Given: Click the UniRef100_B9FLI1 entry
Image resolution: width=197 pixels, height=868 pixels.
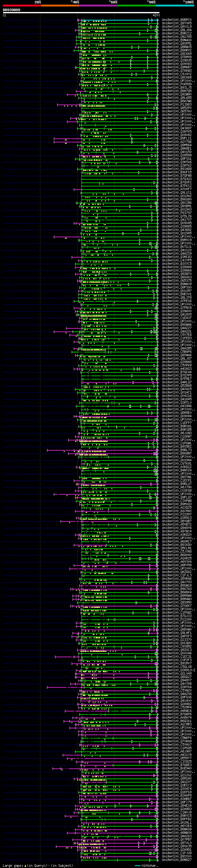Looking at the screenshot, I should [x=177, y=139].
